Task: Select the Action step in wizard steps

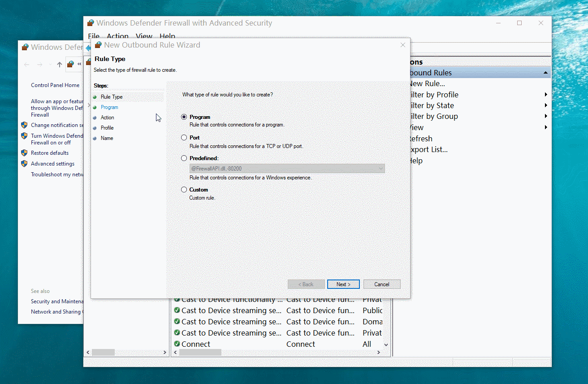Action: 108,118
